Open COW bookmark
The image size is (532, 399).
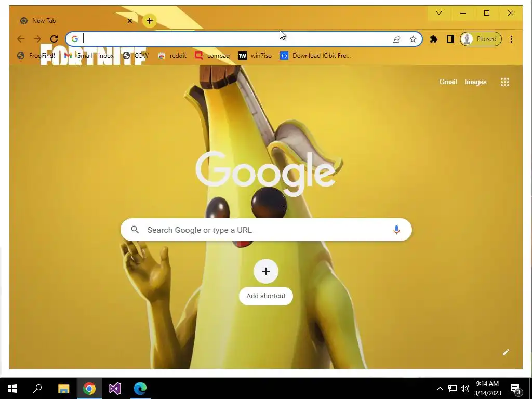point(136,56)
